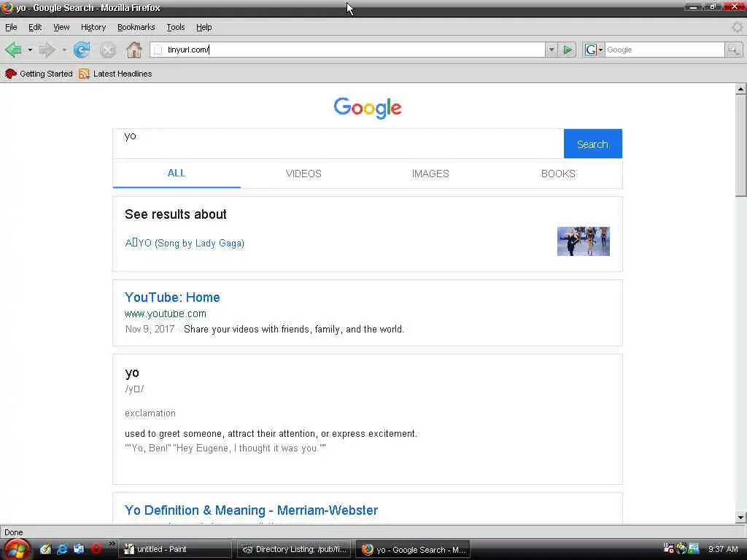Open the History menu
Image resolution: width=747 pixels, height=560 pixels.
point(93,27)
